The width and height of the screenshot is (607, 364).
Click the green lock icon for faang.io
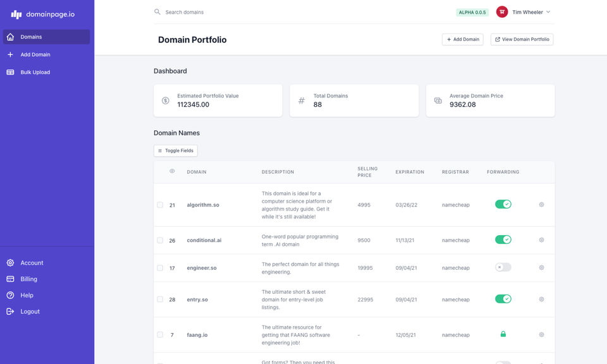tap(503, 334)
